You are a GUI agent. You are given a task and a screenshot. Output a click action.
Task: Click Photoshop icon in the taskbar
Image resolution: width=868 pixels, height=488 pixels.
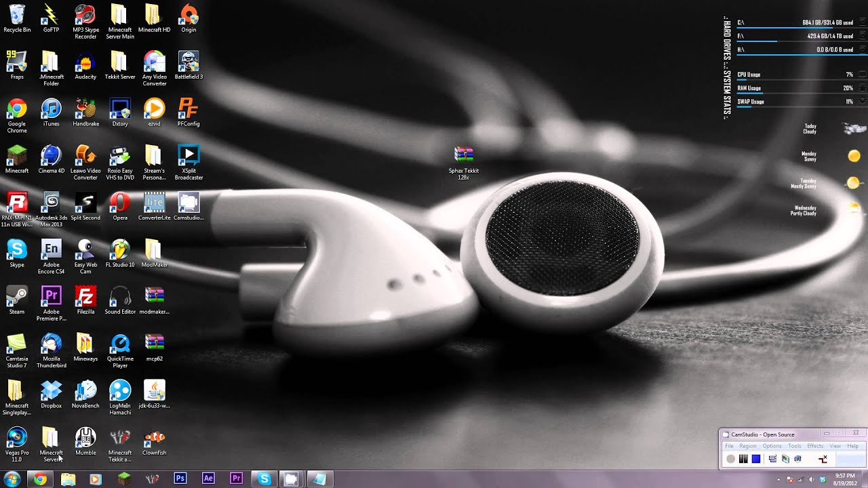(180, 479)
